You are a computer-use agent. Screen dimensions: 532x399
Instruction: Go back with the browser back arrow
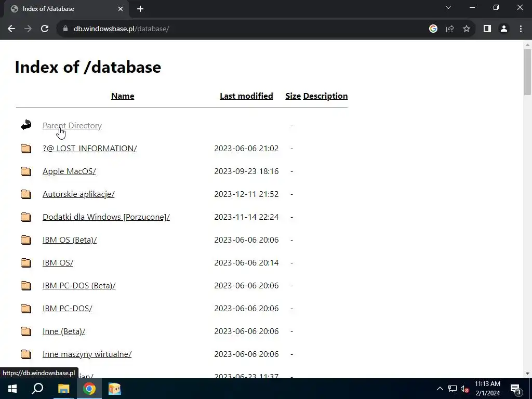pyautogui.click(x=11, y=29)
